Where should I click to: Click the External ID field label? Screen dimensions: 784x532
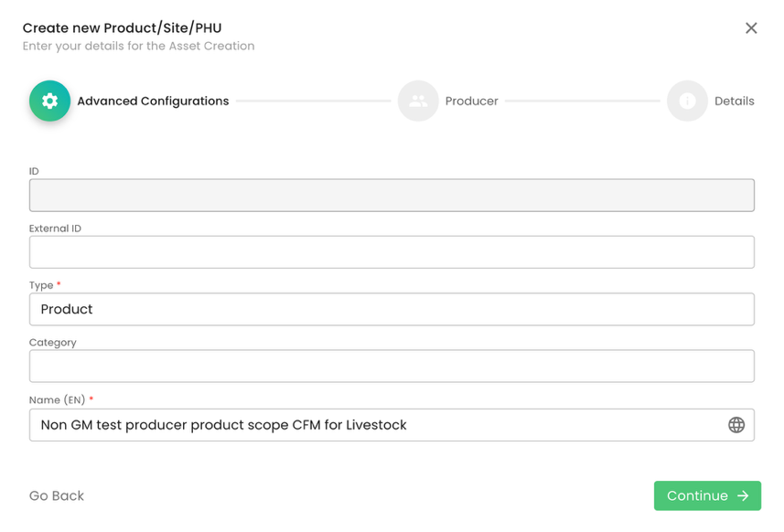click(x=55, y=229)
